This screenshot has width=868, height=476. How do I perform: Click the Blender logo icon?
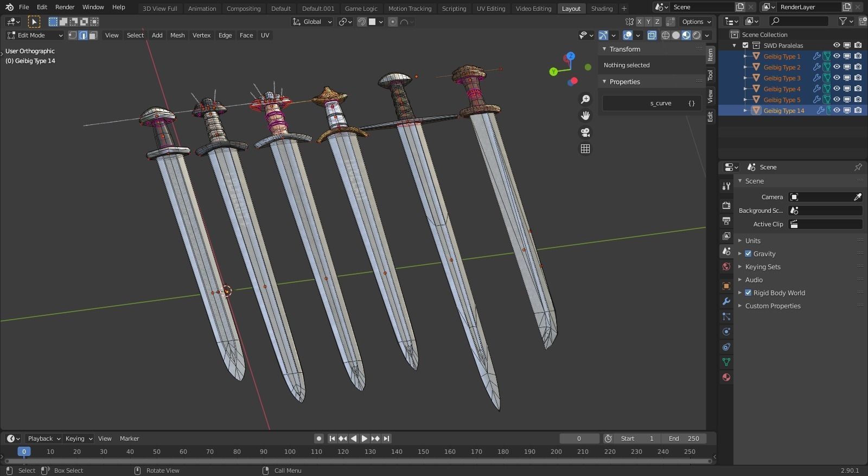point(9,7)
